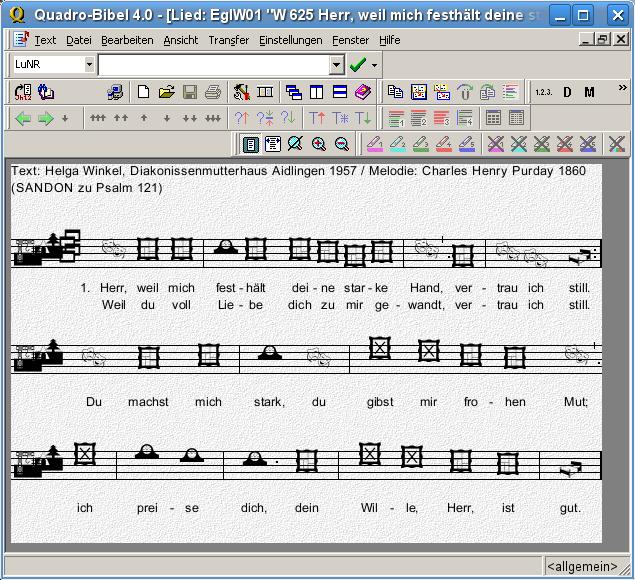The width and height of the screenshot is (635, 580).
Task: Select the pink highlighter marker
Action: pos(373,144)
